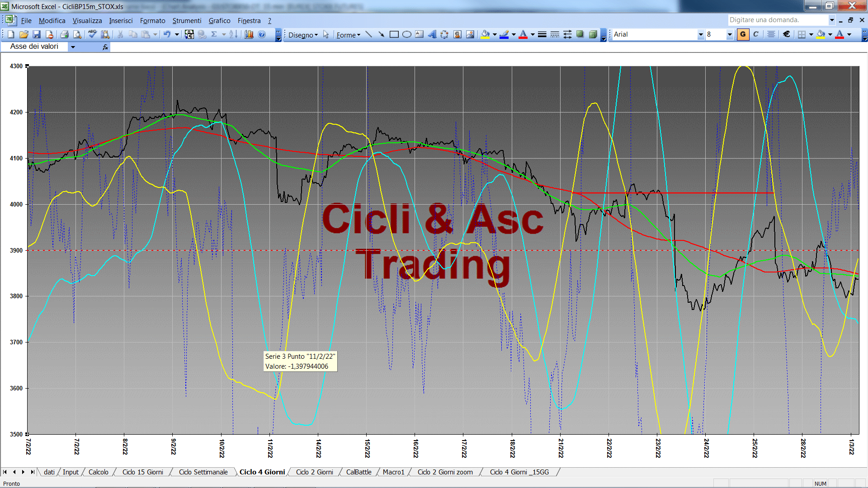This screenshot has width=868, height=488.
Task: Click the Insert Picture from File icon
Action: (x=470, y=34)
